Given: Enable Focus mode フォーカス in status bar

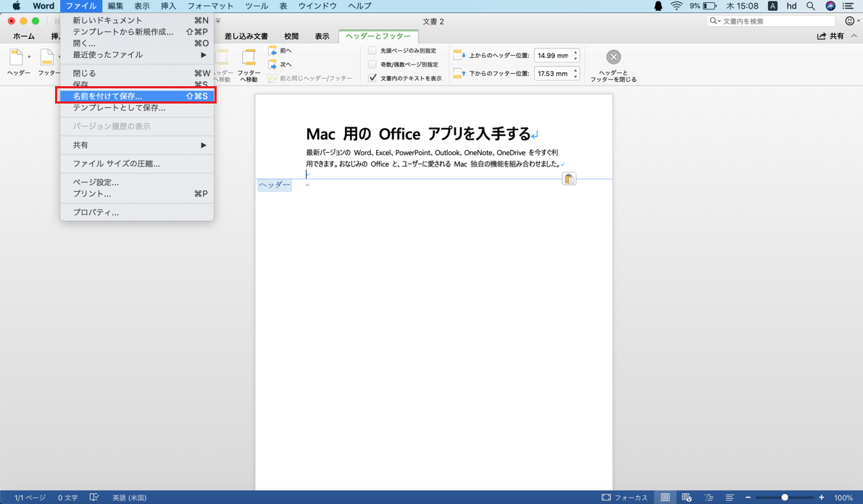Looking at the screenshot, I should point(624,497).
